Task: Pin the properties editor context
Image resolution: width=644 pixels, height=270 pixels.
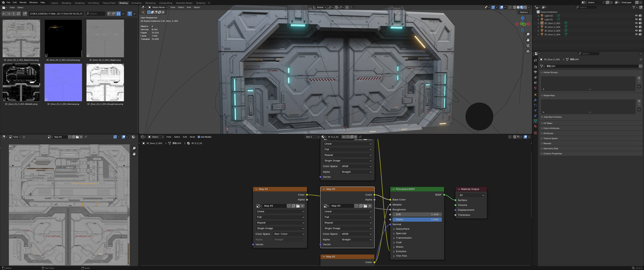Action: [x=640, y=59]
